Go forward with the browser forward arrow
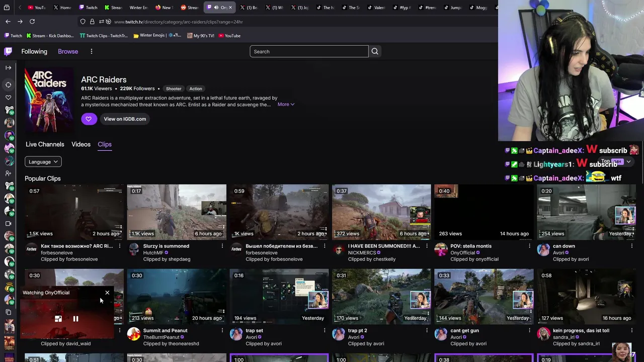The width and height of the screenshot is (644, 362). [x=20, y=22]
